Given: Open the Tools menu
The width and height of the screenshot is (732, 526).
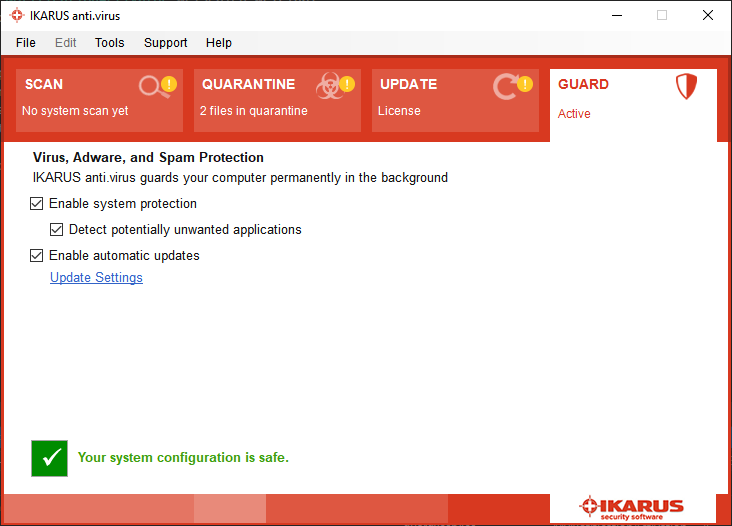Looking at the screenshot, I should [x=110, y=43].
